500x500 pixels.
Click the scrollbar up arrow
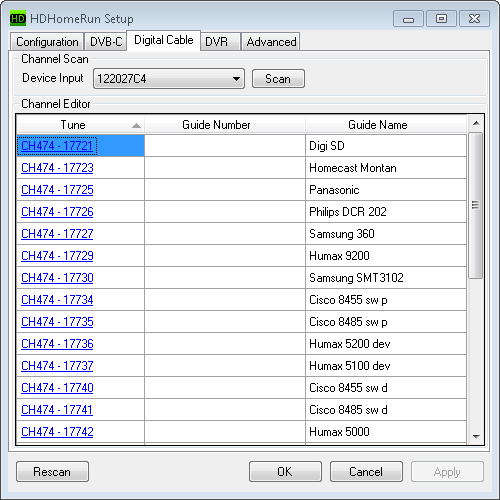click(476, 123)
